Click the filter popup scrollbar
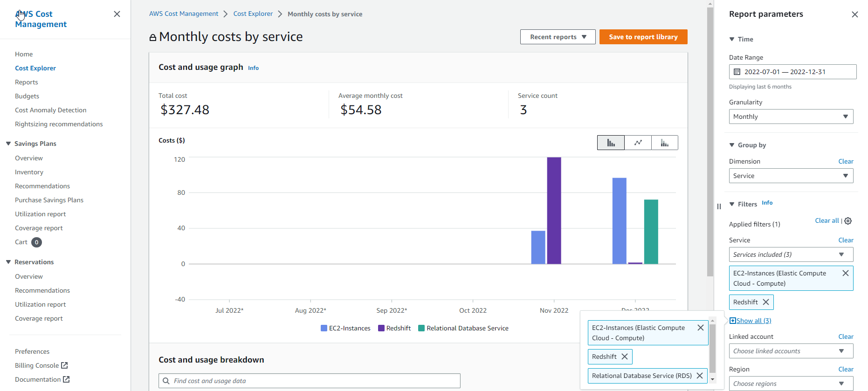Image resolution: width=868 pixels, height=391 pixels. pyautogui.click(x=712, y=349)
